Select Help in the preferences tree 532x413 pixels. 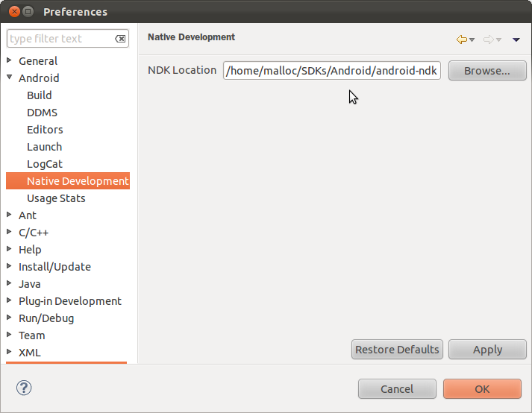(x=30, y=250)
